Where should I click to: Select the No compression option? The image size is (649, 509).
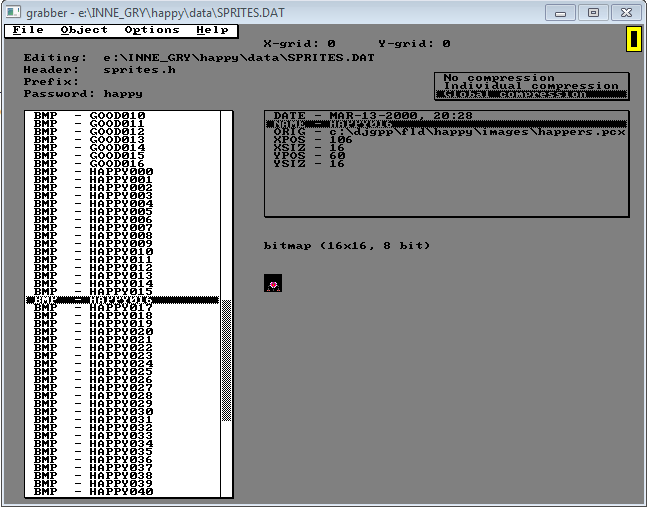click(498, 78)
